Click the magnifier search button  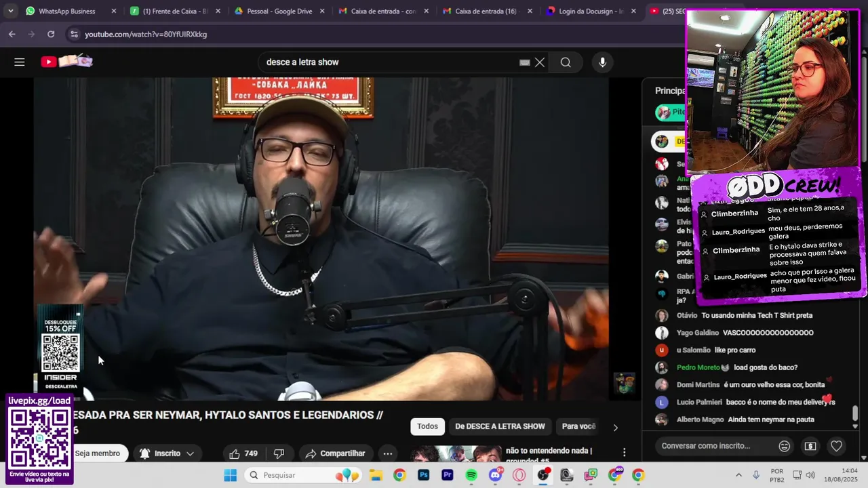point(566,62)
